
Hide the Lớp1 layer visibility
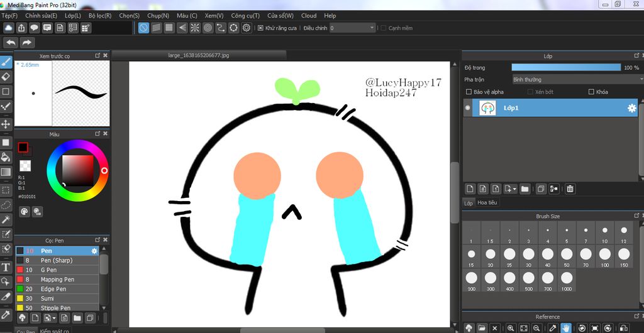tap(467, 108)
